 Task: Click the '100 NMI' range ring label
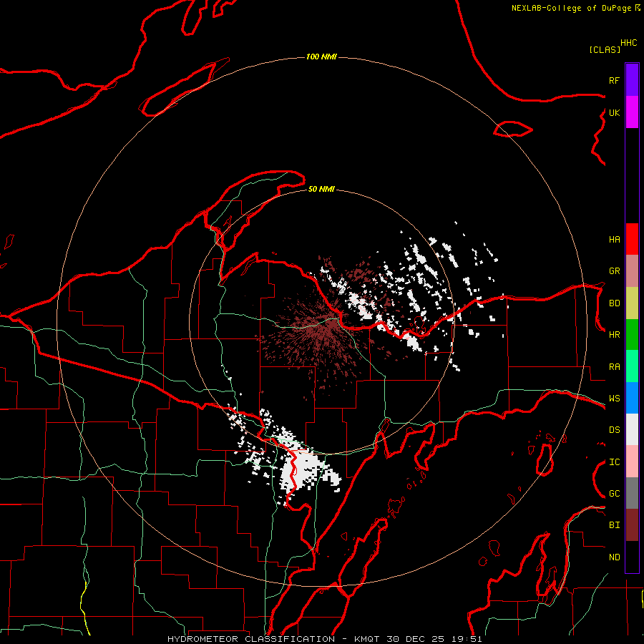coord(321,57)
